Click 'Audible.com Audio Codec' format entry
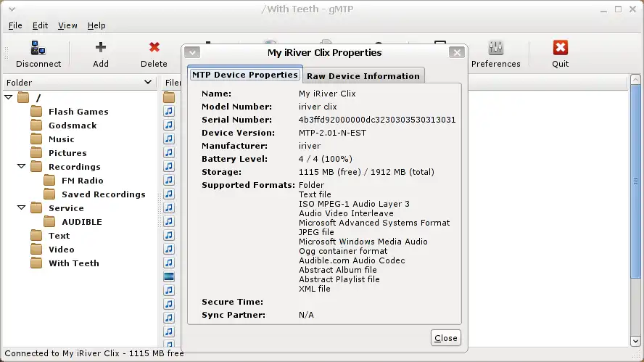 coord(352,260)
